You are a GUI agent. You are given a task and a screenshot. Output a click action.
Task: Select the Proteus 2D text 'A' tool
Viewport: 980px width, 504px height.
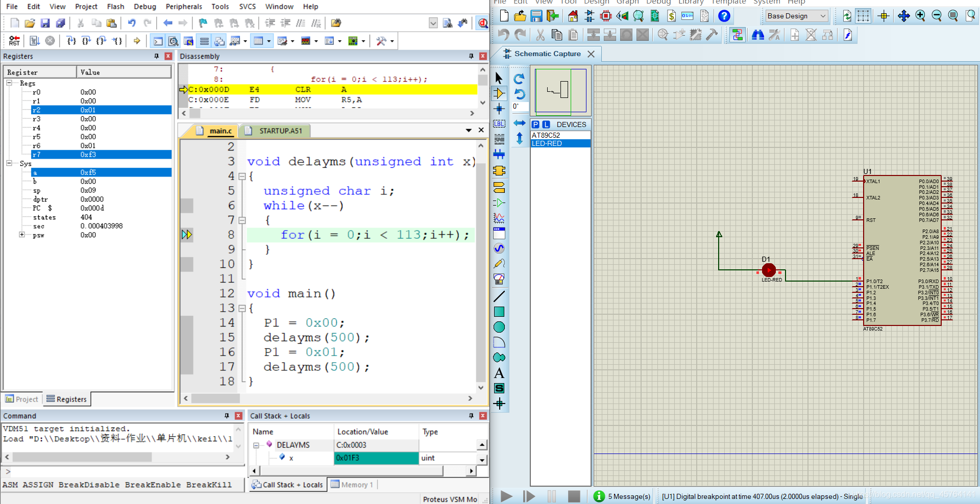tap(499, 373)
